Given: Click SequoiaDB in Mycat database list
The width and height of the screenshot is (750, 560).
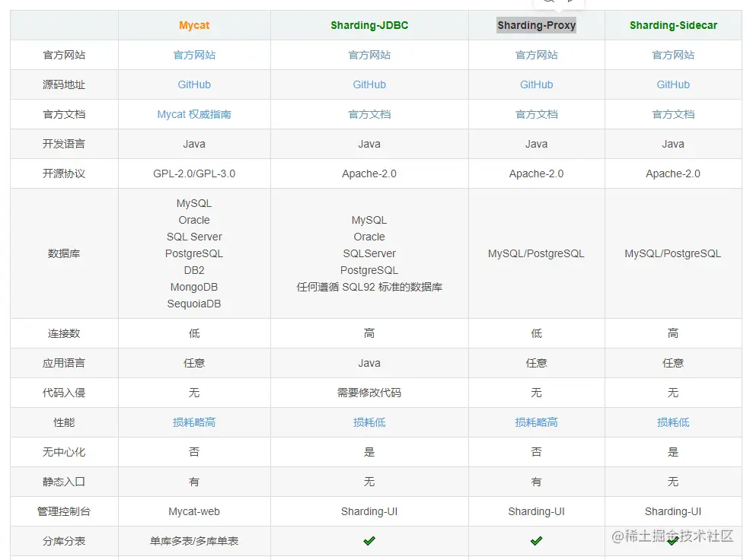Looking at the screenshot, I should (194, 304).
